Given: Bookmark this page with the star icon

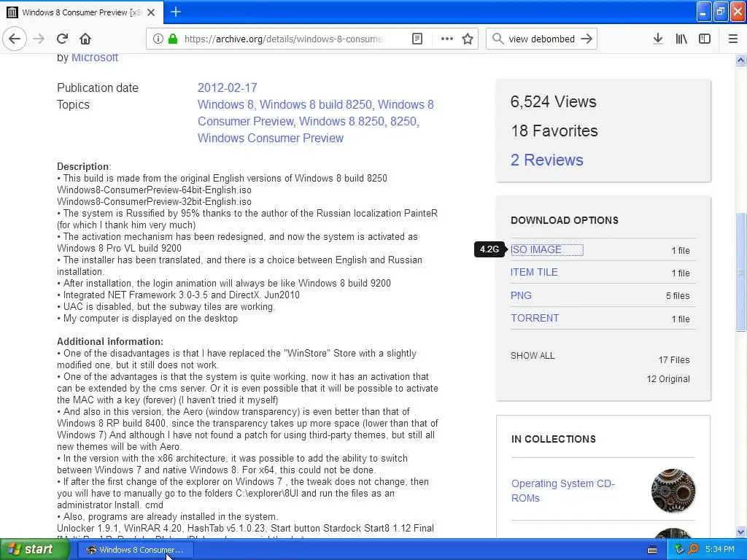Looking at the screenshot, I should 468,39.
